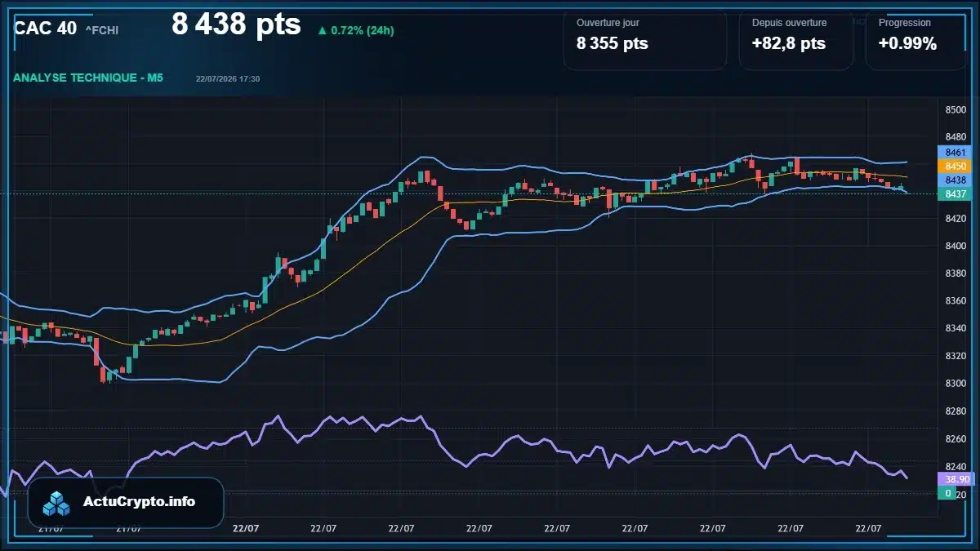Click the Progression label
Screen dimensions: 980x551
[x=905, y=23]
